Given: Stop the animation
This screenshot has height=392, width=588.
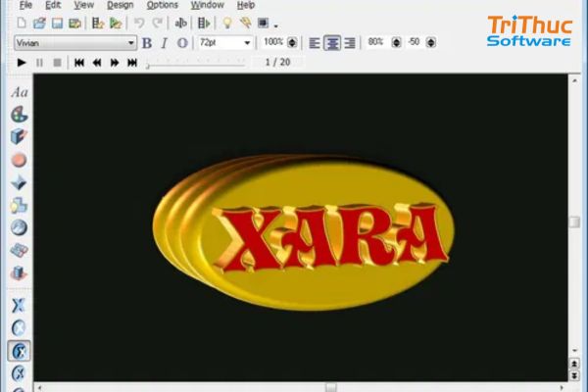Looking at the screenshot, I should coord(57,63).
